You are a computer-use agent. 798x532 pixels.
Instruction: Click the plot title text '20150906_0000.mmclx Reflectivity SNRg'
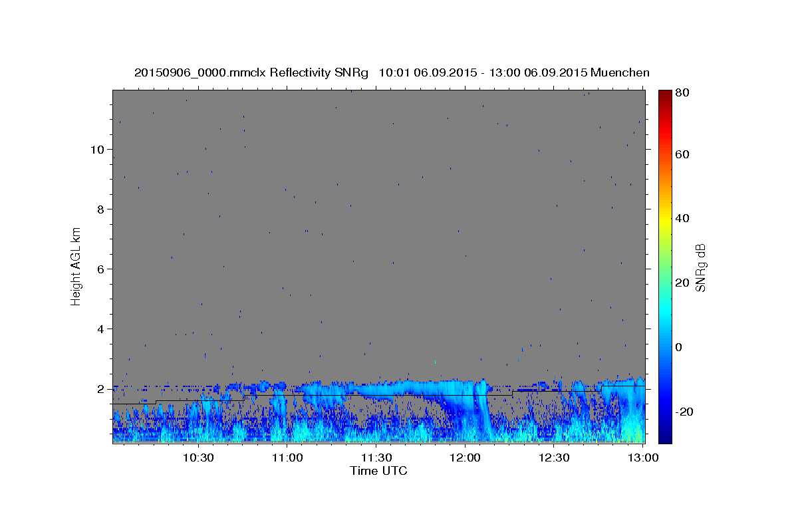(251, 72)
